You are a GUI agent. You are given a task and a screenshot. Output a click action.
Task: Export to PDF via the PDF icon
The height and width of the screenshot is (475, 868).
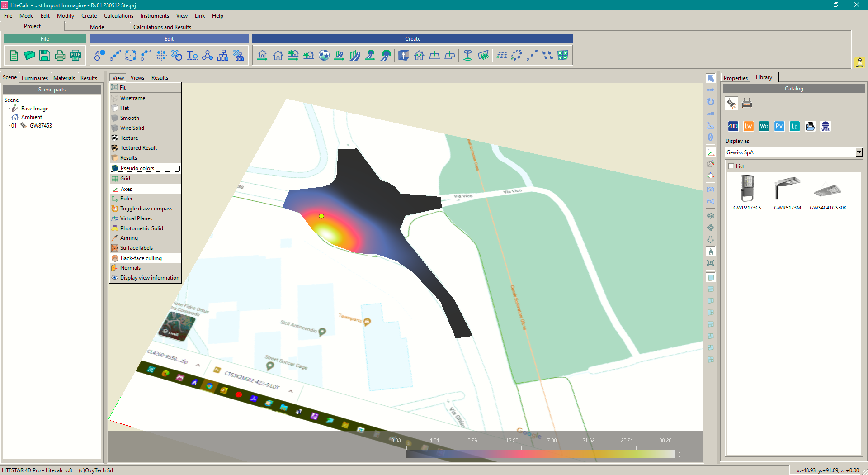[x=75, y=55]
